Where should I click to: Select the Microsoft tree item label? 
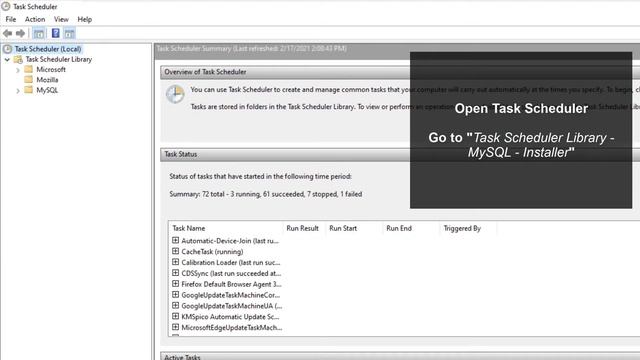point(51,69)
